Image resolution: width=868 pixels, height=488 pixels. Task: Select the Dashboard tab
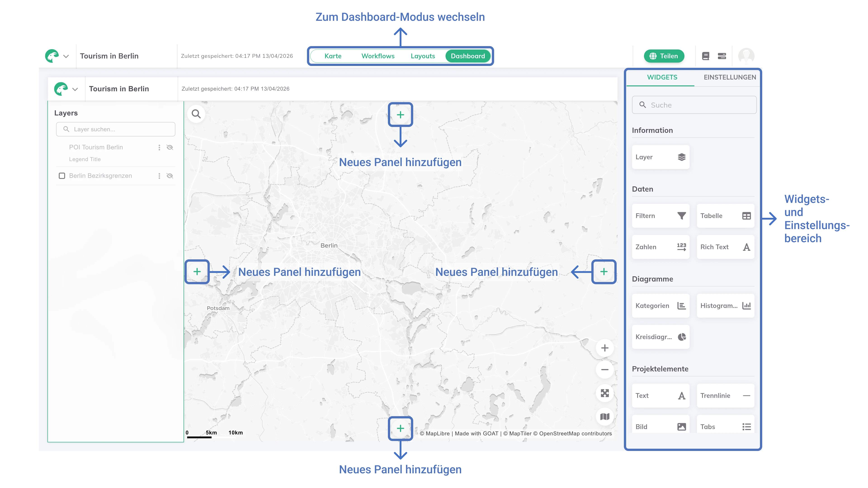pyautogui.click(x=468, y=56)
